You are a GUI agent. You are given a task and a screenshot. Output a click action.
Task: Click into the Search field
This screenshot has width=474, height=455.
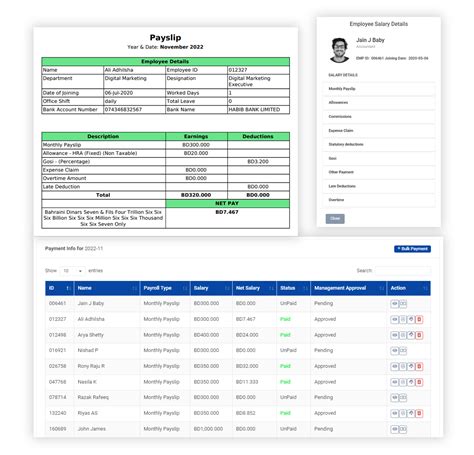(x=403, y=271)
